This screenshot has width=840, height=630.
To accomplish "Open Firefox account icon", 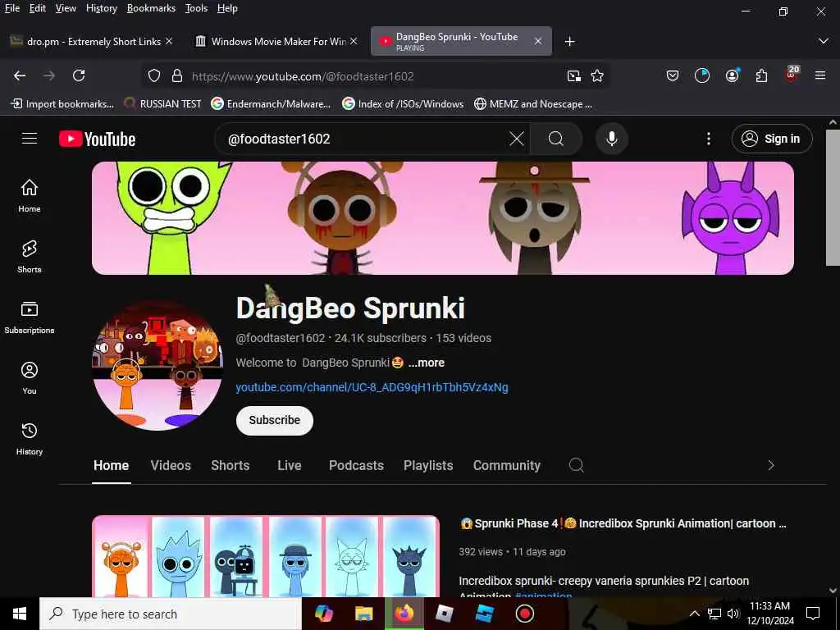I will click(733, 75).
